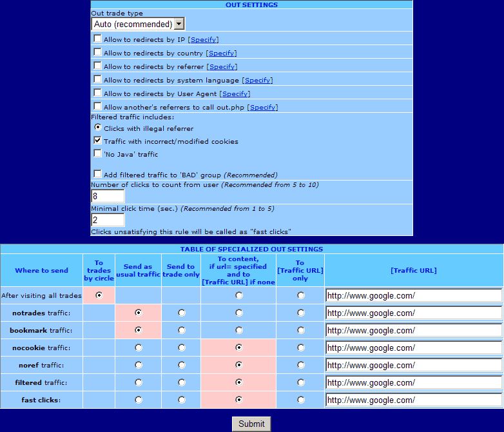Open Specify link for out.php referrers
504x432 pixels.
[x=262, y=107]
